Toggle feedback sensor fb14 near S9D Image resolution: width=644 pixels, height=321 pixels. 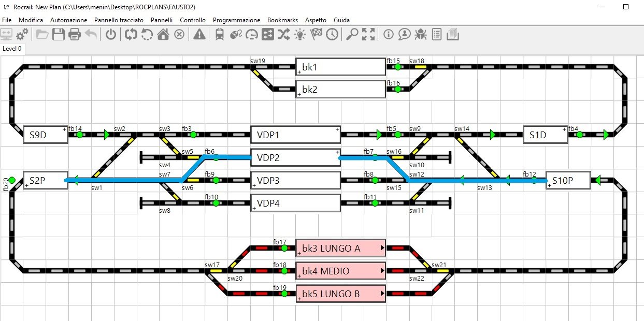(x=80, y=135)
